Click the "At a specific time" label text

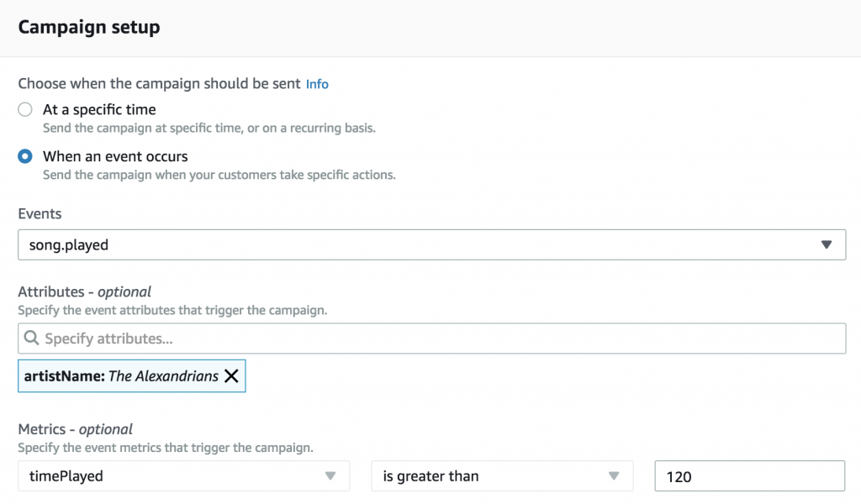99,109
